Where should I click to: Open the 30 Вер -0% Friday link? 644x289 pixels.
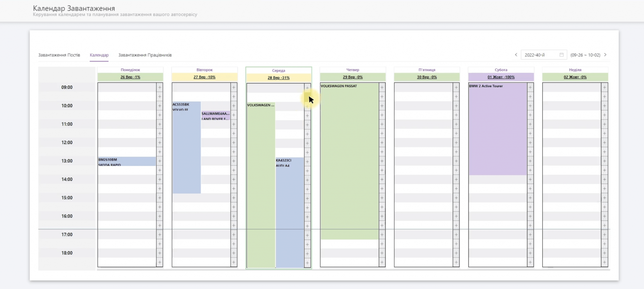[427, 77]
